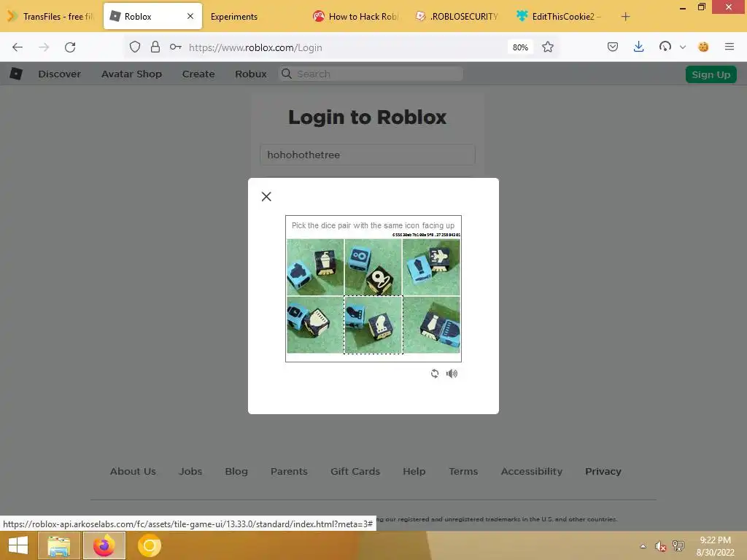Click the muted volume tray icon
This screenshot has width=747, height=560.
[660, 546]
